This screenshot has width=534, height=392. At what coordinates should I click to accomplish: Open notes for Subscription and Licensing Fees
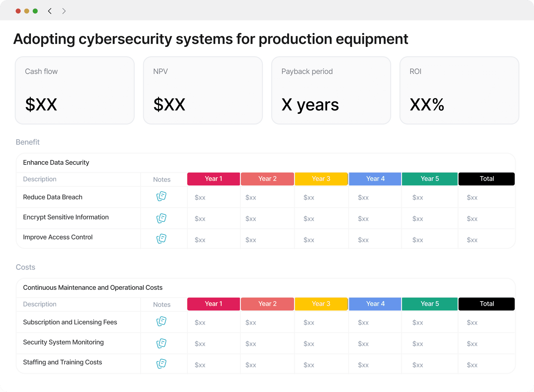[161, 321]
